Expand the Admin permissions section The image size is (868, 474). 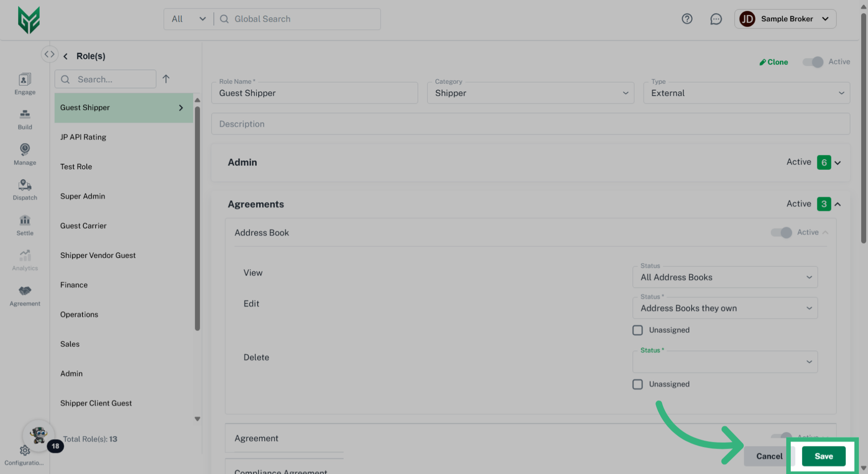(837, 163)
